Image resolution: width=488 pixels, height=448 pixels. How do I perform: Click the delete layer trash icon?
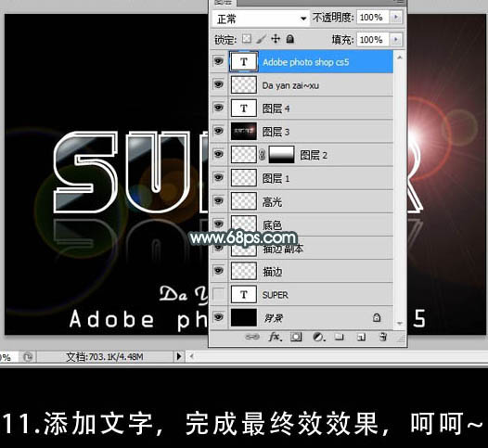[x=383, y=337]
